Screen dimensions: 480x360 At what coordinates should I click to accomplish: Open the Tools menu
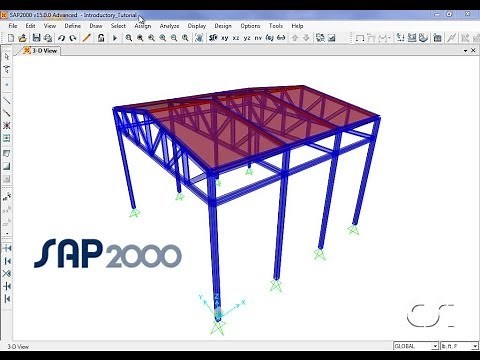276,26
